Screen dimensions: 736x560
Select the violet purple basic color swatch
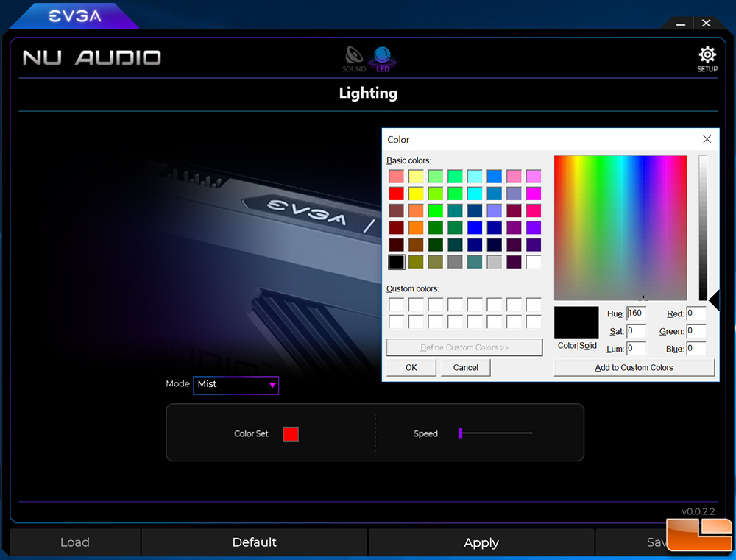(x=533, y=227)
